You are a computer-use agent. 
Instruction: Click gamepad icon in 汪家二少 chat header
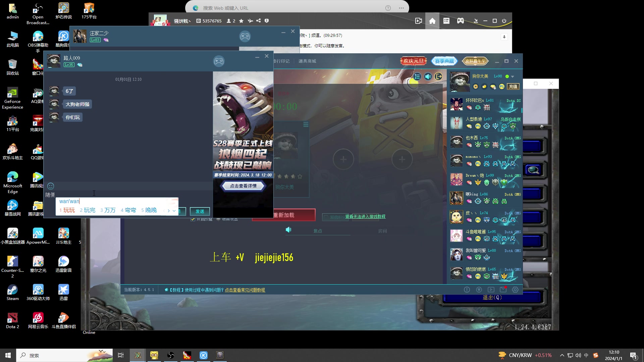click(x=245, y=36)
